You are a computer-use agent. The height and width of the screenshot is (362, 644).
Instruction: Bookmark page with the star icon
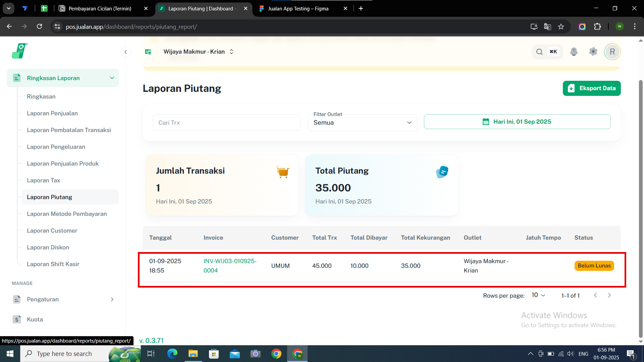point(561,26)
